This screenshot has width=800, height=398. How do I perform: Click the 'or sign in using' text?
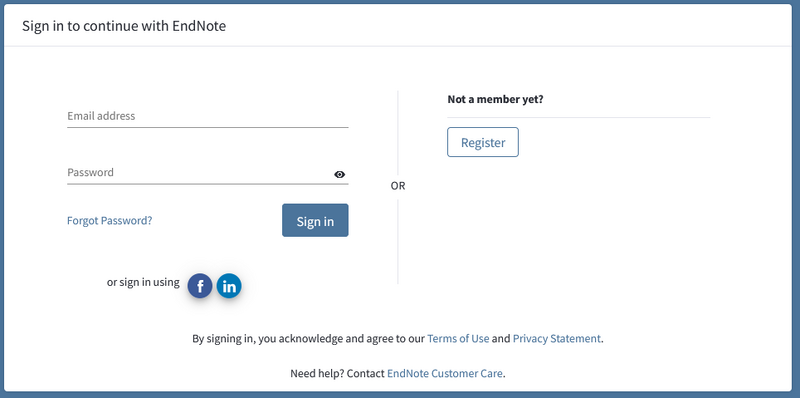pyautogui.click(x=143, y=282)
